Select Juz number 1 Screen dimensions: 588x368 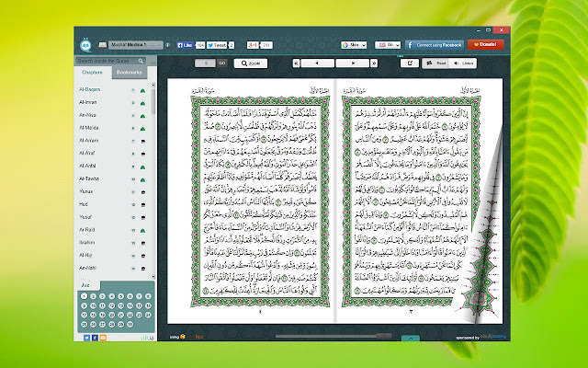pos(84,296)
